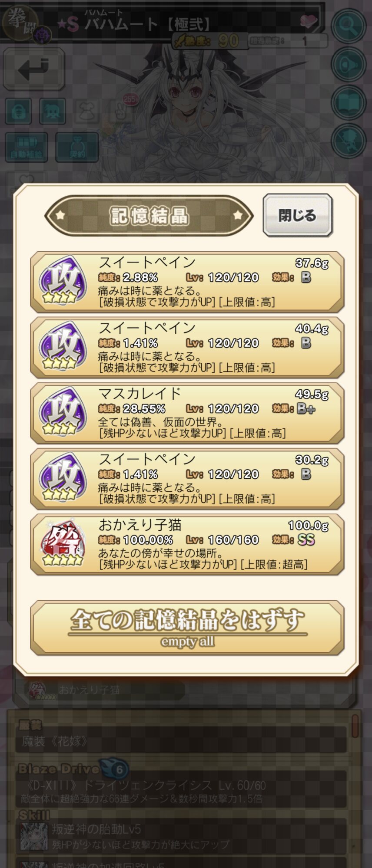372x868 pixels.
Task: Select the おかえり子猫 crystal entry
Action: [x=187, y=544]
